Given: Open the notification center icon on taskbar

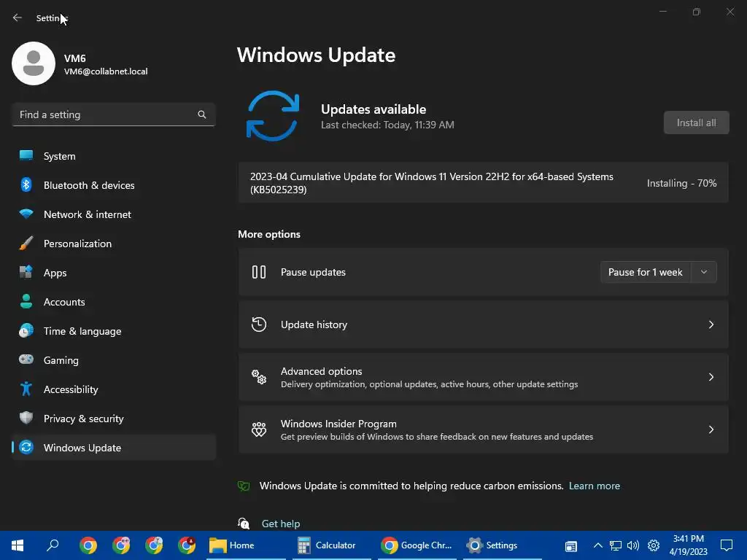Looking at the screenshot, I should 727,545.
